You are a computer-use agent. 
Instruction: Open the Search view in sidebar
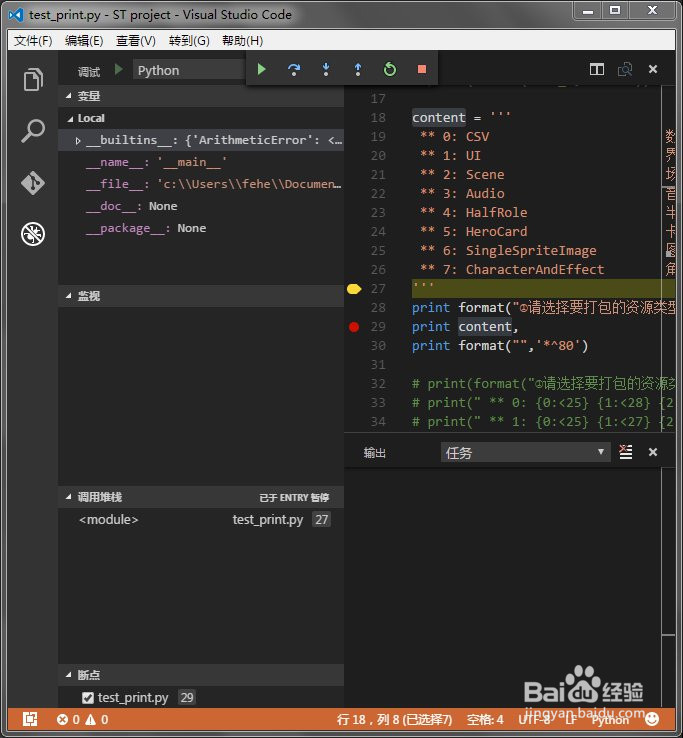click(x=33, y=131)
